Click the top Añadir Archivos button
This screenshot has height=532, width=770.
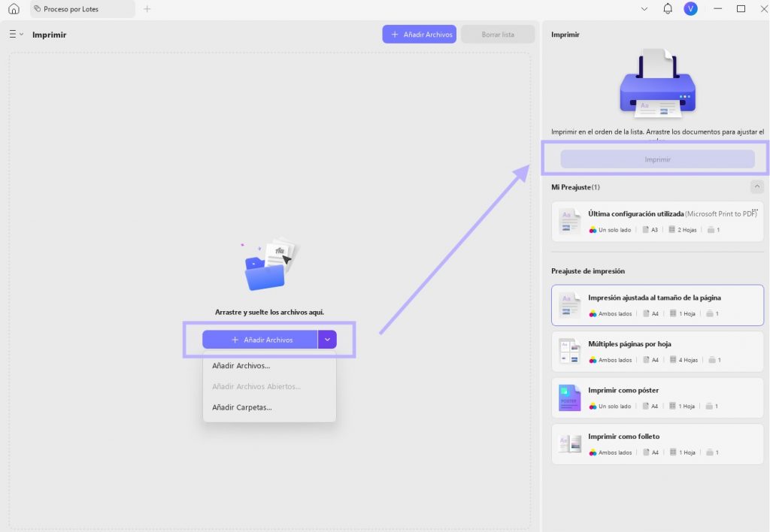click(x=420, y=35)
